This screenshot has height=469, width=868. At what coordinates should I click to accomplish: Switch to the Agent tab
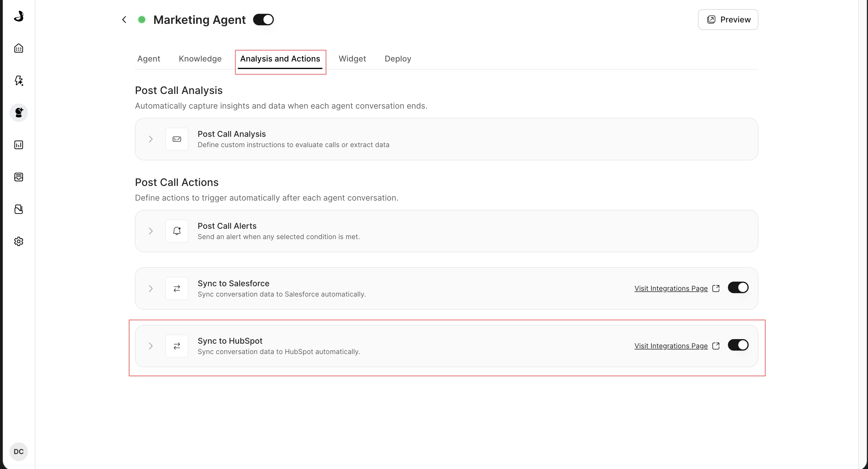coord(149,59)
